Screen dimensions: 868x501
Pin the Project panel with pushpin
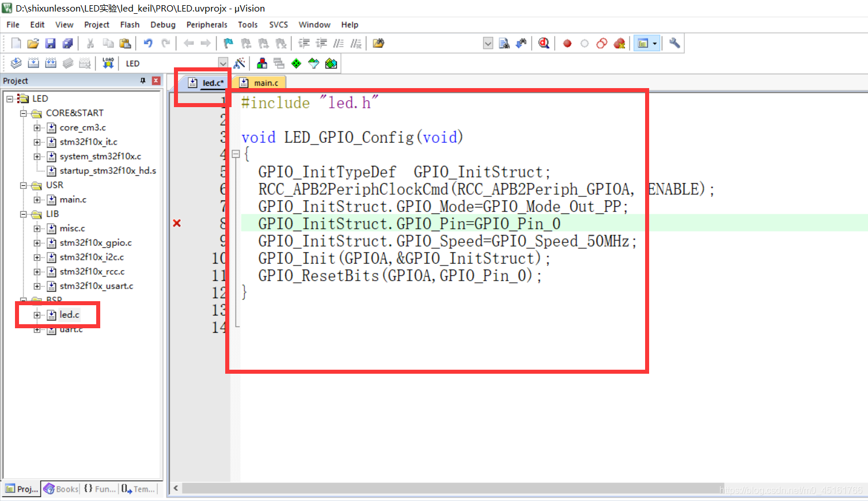point(143,81)
